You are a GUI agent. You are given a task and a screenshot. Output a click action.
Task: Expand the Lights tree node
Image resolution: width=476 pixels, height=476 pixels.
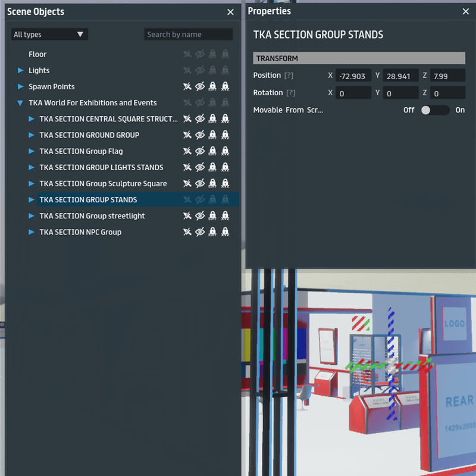21,71
